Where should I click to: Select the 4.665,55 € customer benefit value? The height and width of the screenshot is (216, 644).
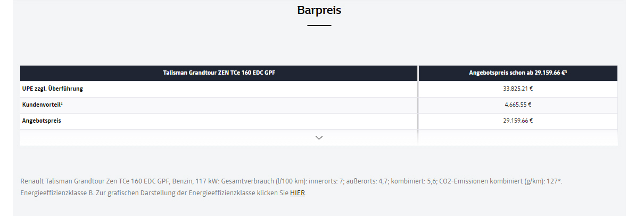pos(518,105)
